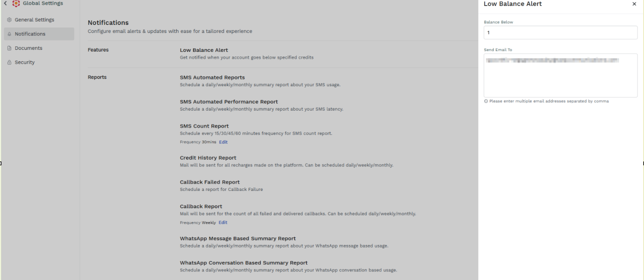Viewport: 644px width, 280px height.
Task: Edit the Callback Report weekly frequency
Action: [x=223, y=223]
